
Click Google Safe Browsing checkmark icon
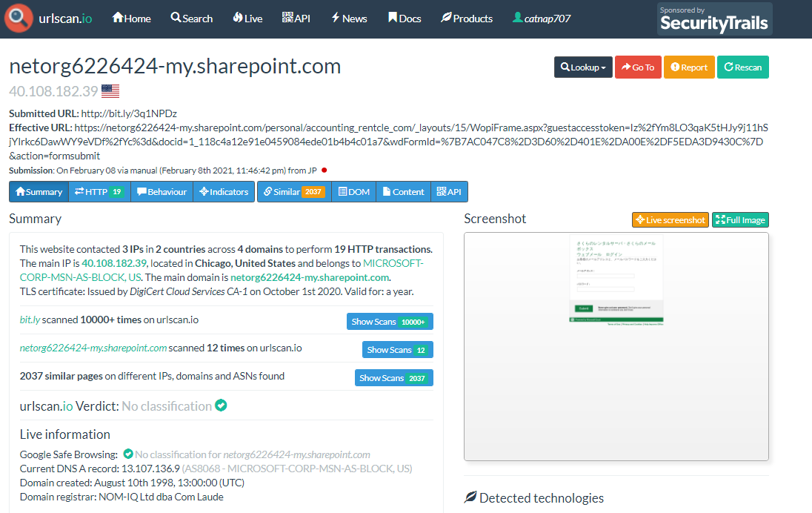point(128,454)
